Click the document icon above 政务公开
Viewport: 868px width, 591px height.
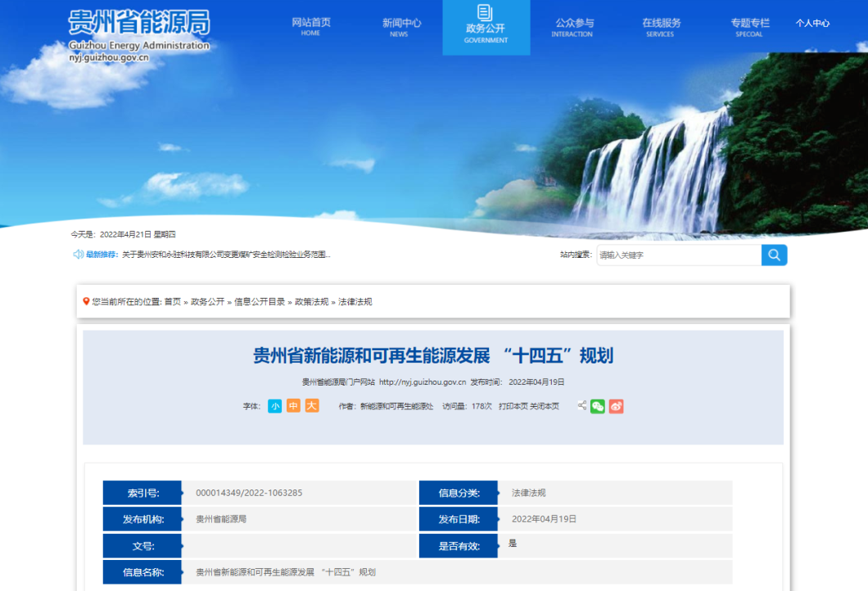[485, 12]
